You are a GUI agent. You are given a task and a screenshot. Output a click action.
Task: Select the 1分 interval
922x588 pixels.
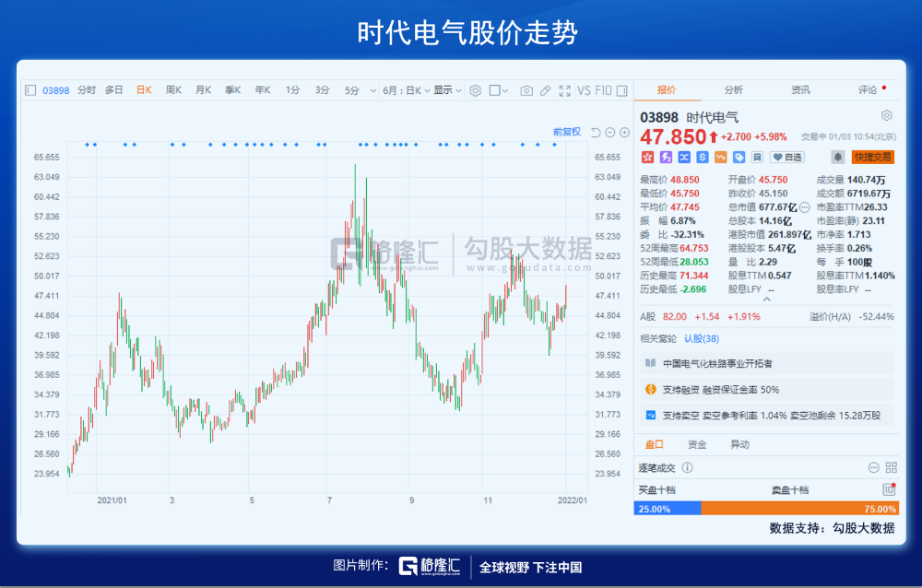[x=292, y=90]
